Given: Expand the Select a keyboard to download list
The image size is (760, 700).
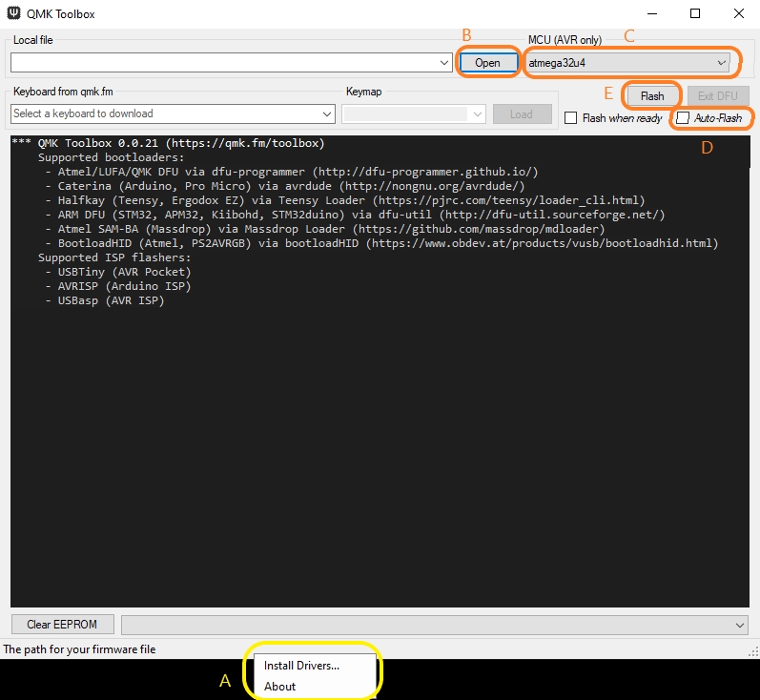Looking at the screenshot, I should 173,113.
